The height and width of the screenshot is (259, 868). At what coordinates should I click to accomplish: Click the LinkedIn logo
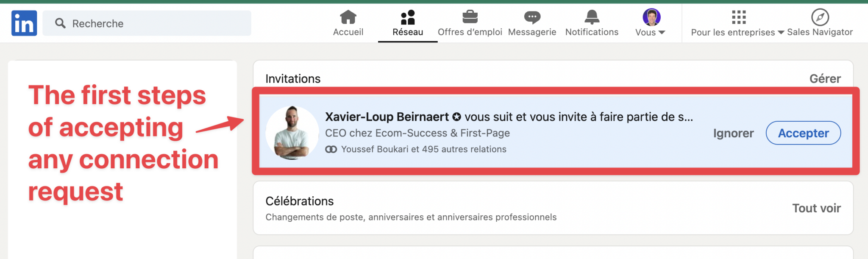coord(24,23)
